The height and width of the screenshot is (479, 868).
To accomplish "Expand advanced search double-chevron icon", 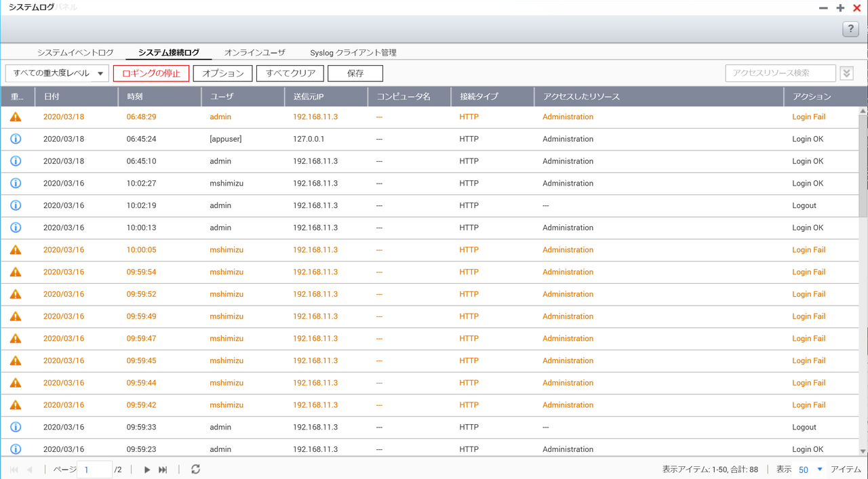I will point(846,73).
